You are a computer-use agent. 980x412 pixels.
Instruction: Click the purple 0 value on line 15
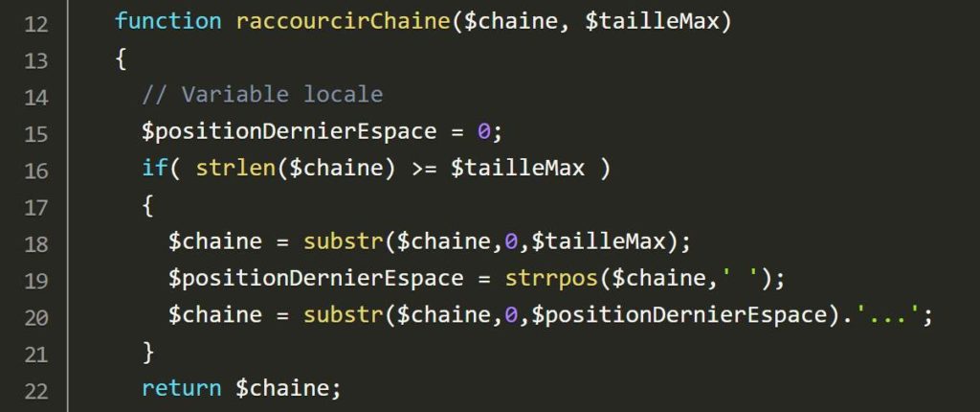(483, 131)
